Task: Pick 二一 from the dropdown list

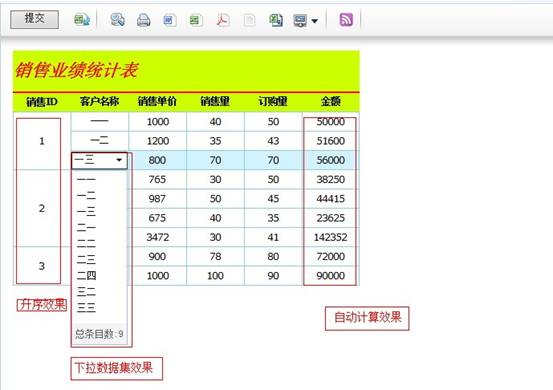Action: coord(86,227)
